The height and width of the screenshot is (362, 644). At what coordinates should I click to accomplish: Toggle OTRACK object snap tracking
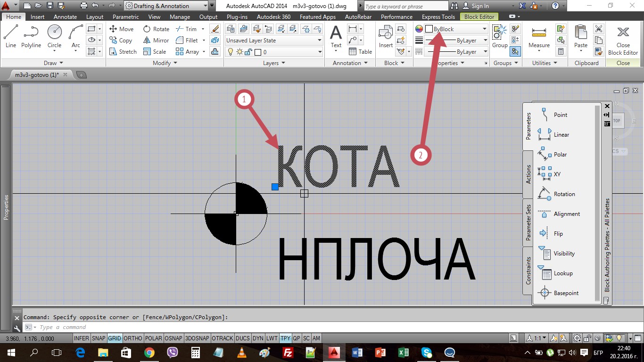(x=223, y=338)
